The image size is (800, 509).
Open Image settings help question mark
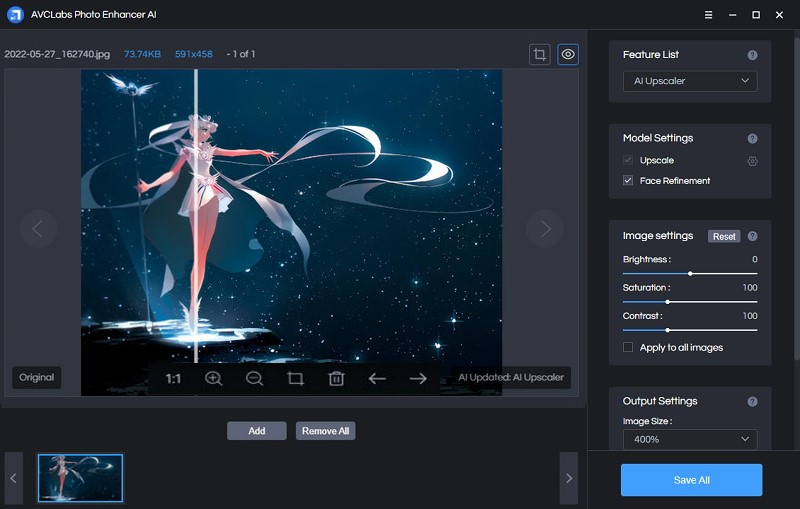click(x=752, y=236)
